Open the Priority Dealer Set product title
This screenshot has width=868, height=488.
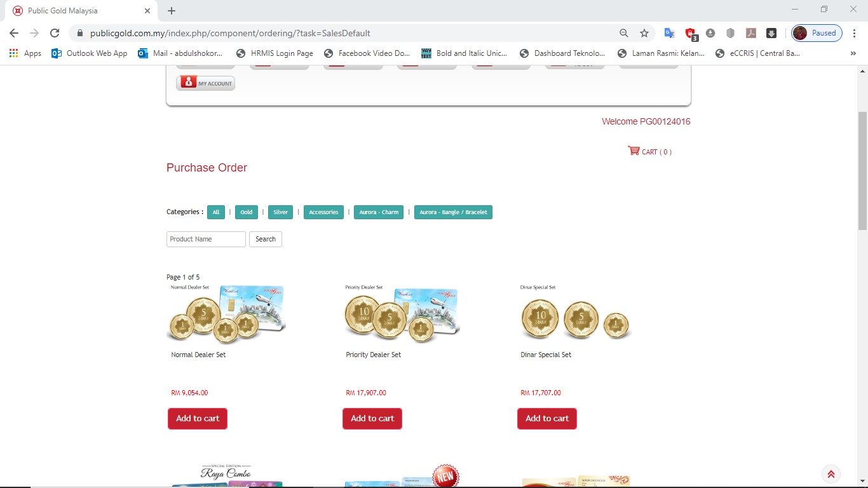click(x=373, y=355)
